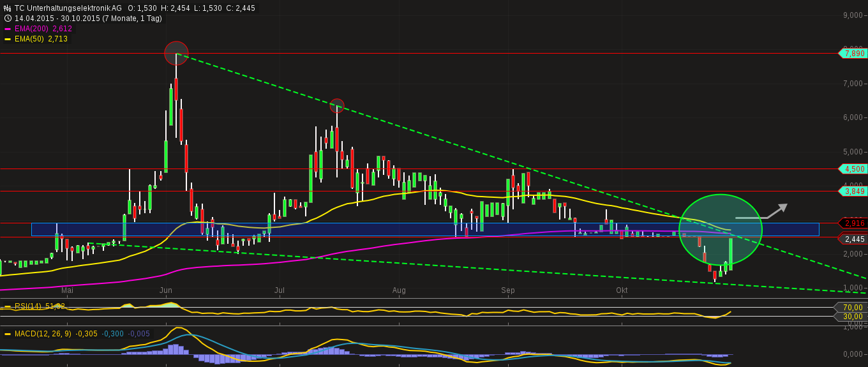Click the RSI(14) legend color marker

(x=8, y=306)
